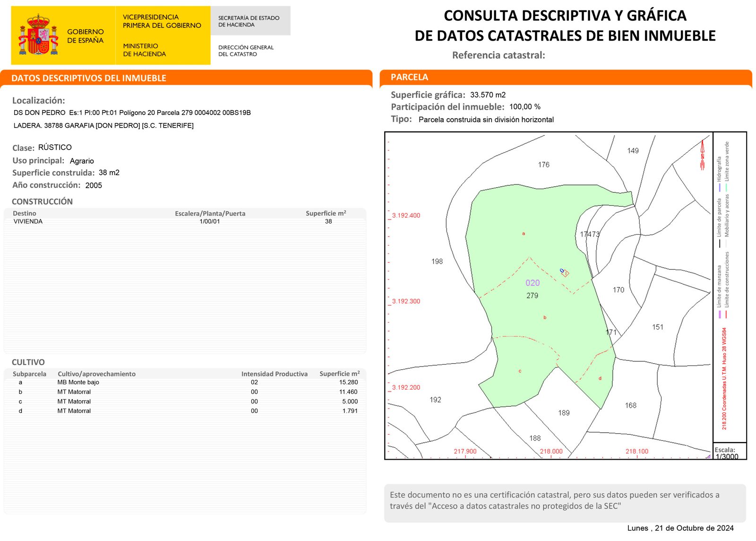
Task: Click parcel 168 on the map
Action: pos(631,405)
